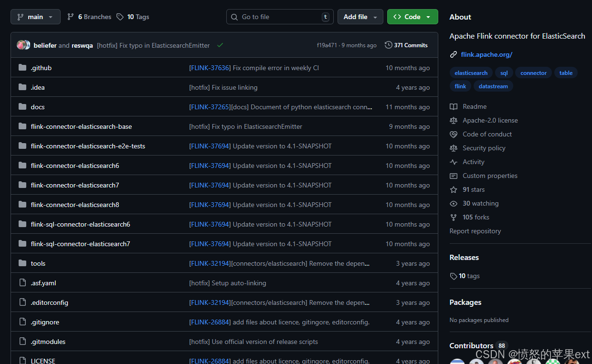Click folder icon for flink-sql-connector-elasticsearch7
This screenshot has height=364, width=592.
click(22, 244)
